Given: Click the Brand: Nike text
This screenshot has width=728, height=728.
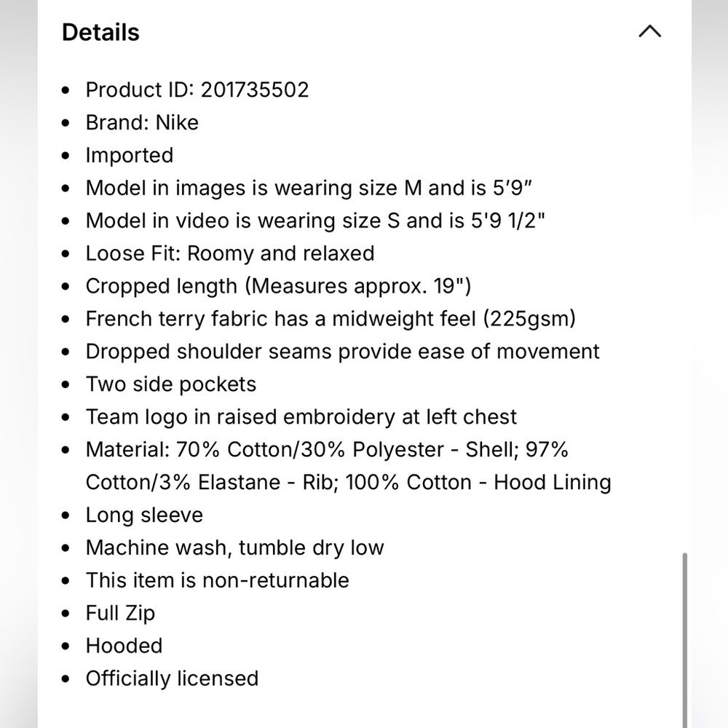Looking at the screenshot, I should 142,122.
